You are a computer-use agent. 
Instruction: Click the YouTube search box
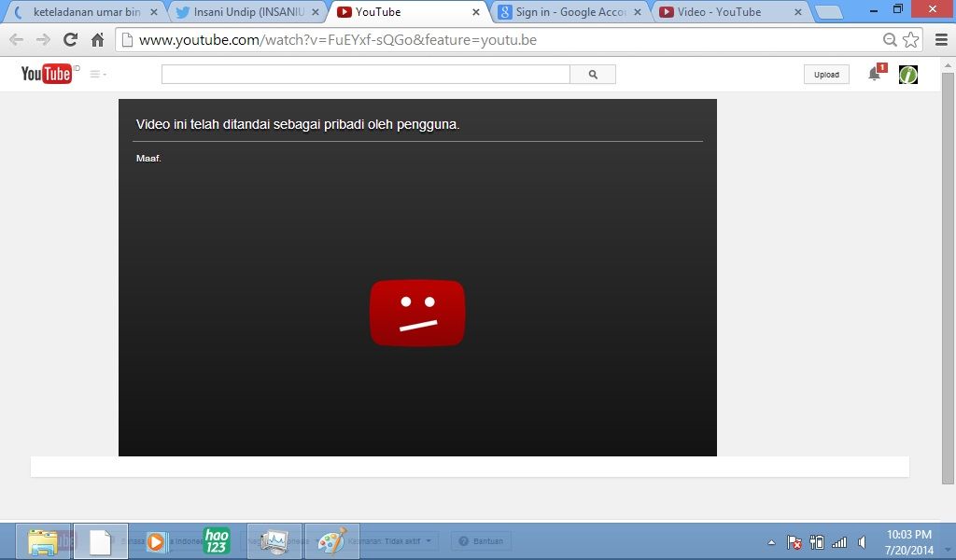pos(365,75)
